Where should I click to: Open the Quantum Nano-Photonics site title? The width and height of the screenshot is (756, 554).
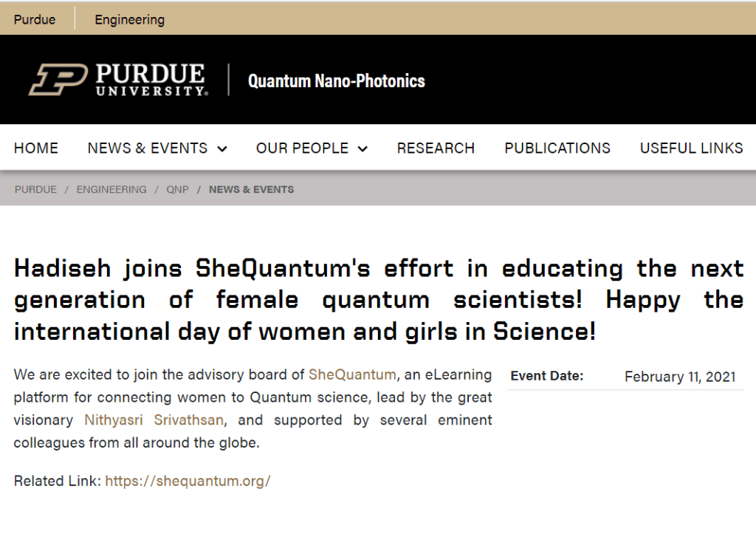[337, 81]
